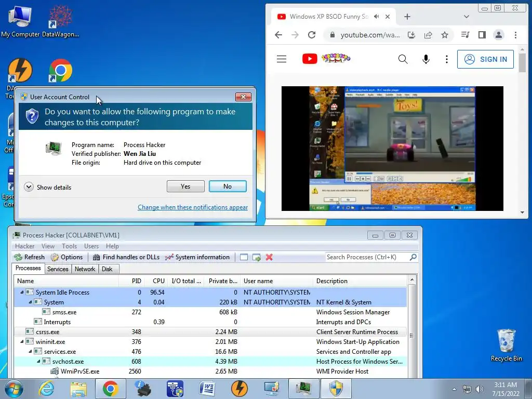The height and width of the screenshot is (399, 532).
Task: Open Windows Explorer folder in taskbar
Action: [78, 389]
